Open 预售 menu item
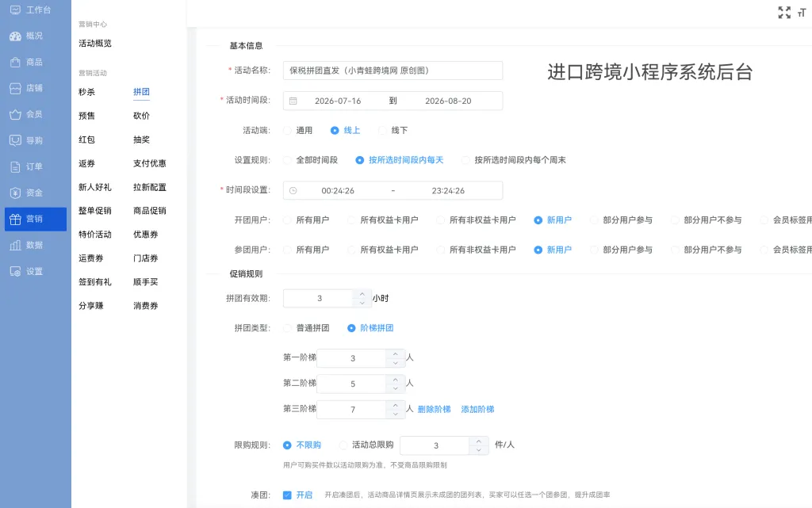812x508 pixels. click(87, 116)
